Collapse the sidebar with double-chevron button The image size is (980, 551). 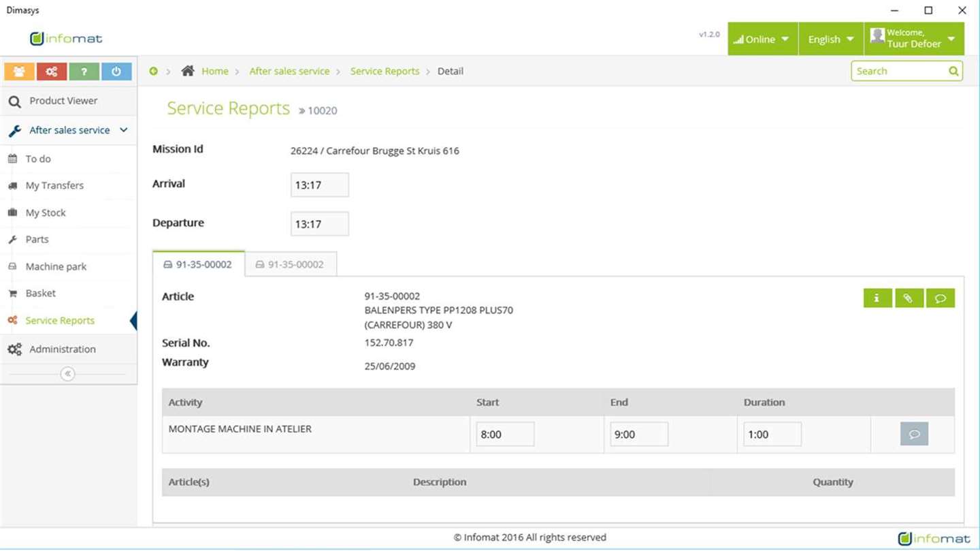tap(67, 374)
